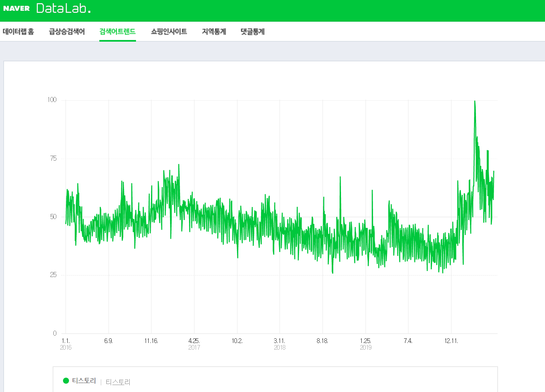
Task: Click the bold 티스토리 legend label
Action: click(x=84, y=381)
